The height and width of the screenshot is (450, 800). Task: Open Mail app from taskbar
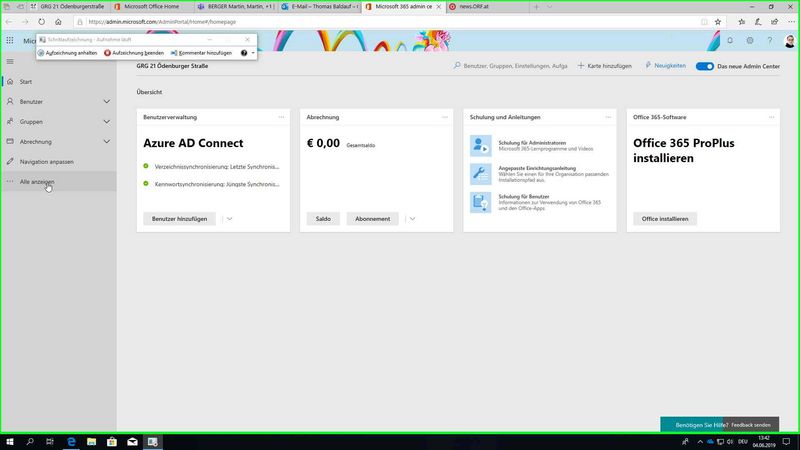[x=132, y=442]
